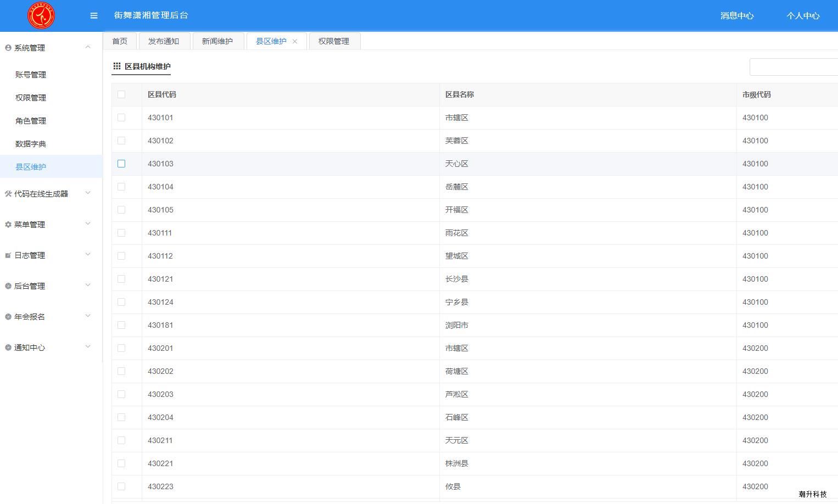Expand the 年会报名 menu
The width and height of the screenshot is (838, 504).
click(88, 316)
